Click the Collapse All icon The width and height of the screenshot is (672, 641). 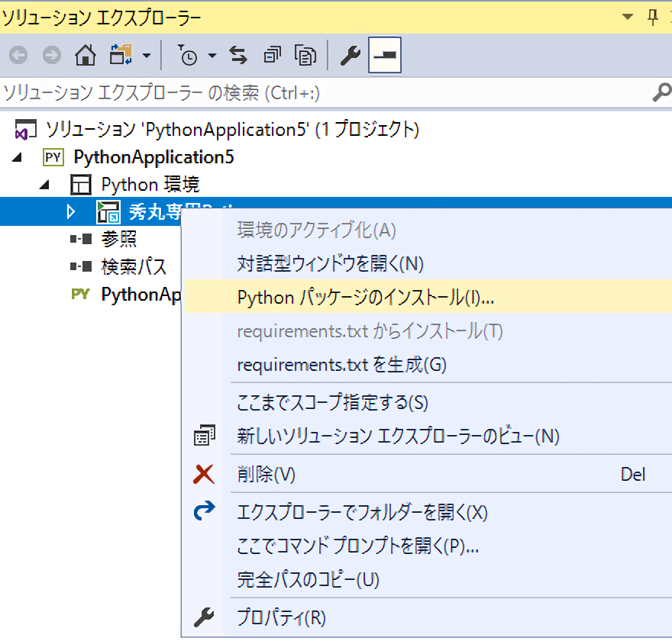click(272, 56)
